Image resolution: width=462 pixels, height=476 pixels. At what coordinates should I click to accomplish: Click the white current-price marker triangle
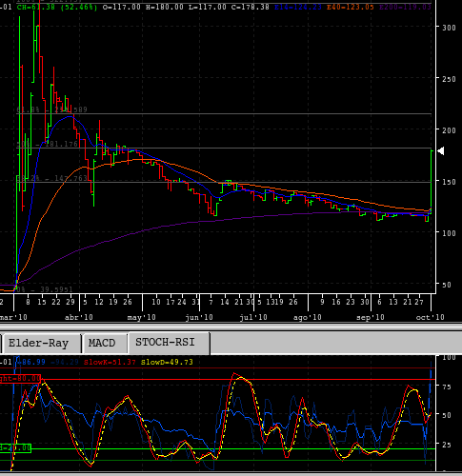441,151
